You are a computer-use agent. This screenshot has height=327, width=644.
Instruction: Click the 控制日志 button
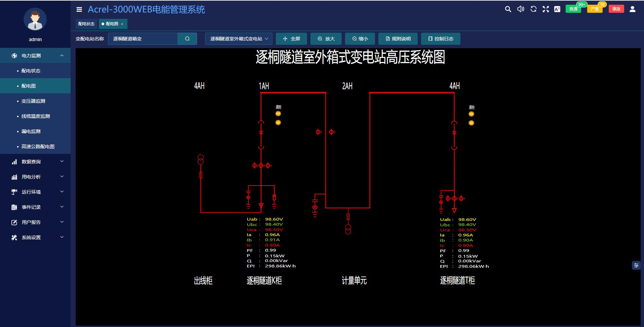(441, 39)
